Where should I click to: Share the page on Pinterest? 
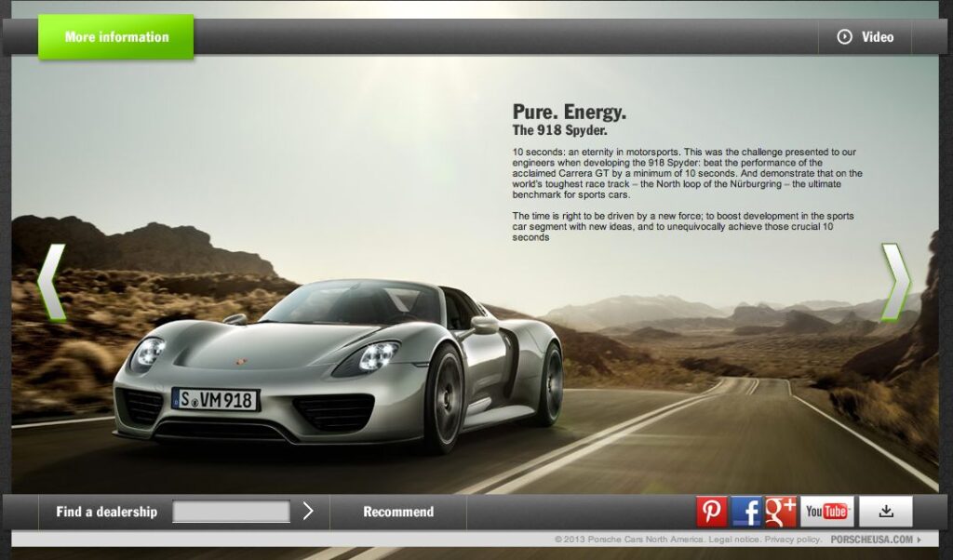712,510
